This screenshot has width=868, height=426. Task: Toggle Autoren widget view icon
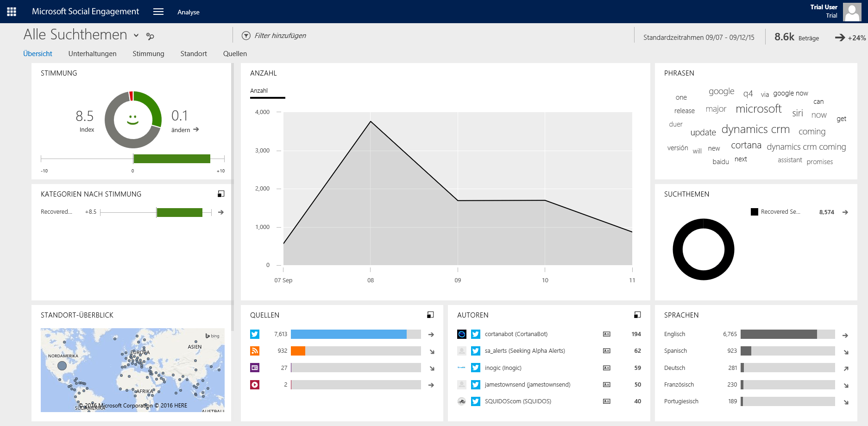coord(637,315)
